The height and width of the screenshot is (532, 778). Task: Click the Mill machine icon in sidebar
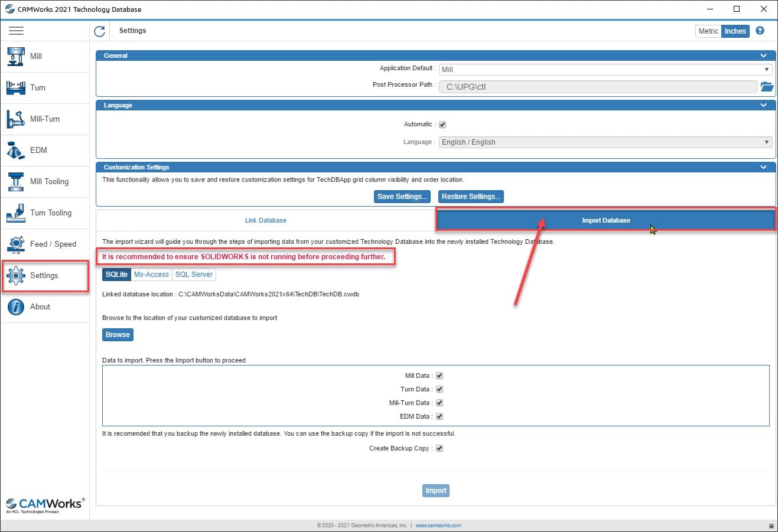point(16,56)
